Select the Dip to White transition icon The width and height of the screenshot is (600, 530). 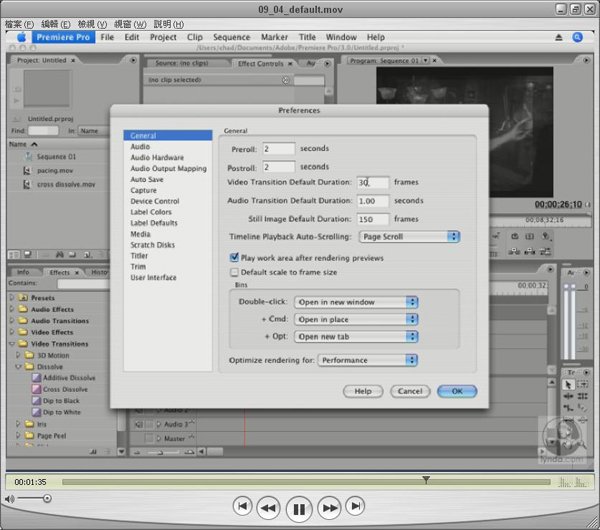(x=36, y=412)
